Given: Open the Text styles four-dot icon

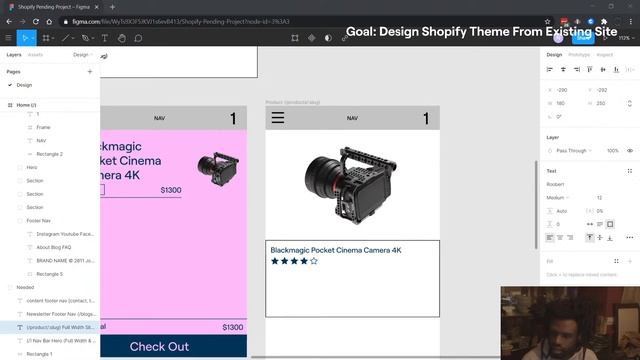Looking at the screenshot, I should [x=630, y=171].
